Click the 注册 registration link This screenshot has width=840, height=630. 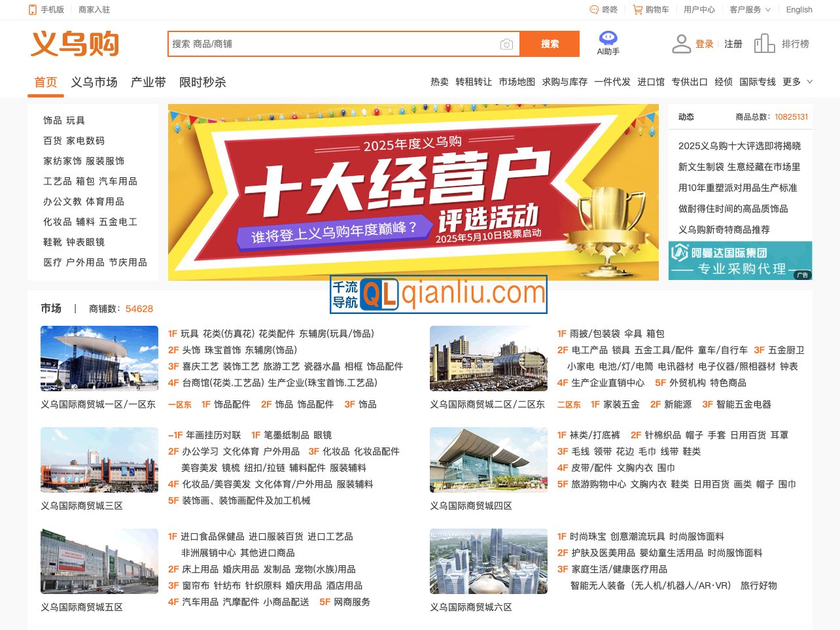click(732, 43)
